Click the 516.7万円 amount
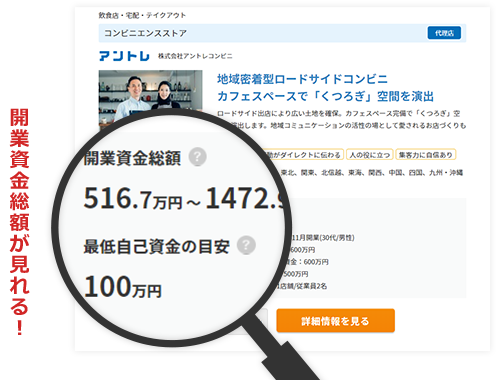 tap(133, 199)
